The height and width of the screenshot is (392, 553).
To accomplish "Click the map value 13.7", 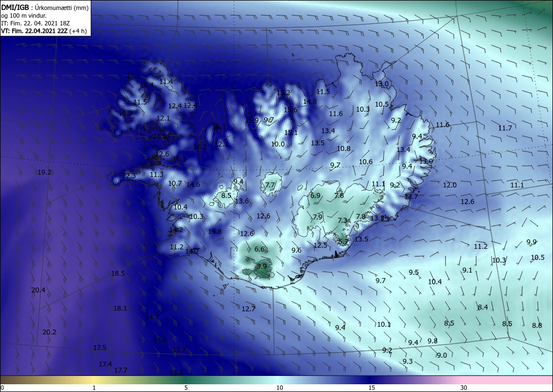I will (x=411, y=196).
